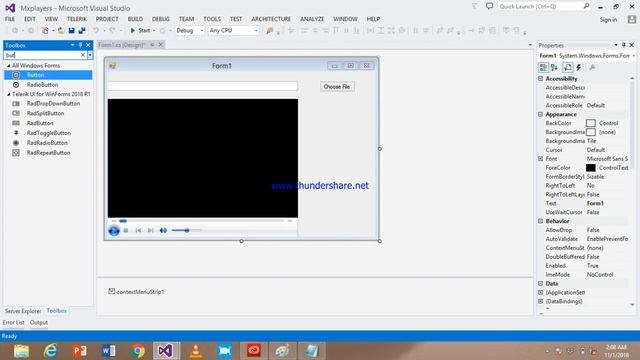Collapse the Telerik UI for WinForms group
Image resolution: width=640 pixels, height=360 pixels.
click(x=9, y=94)
